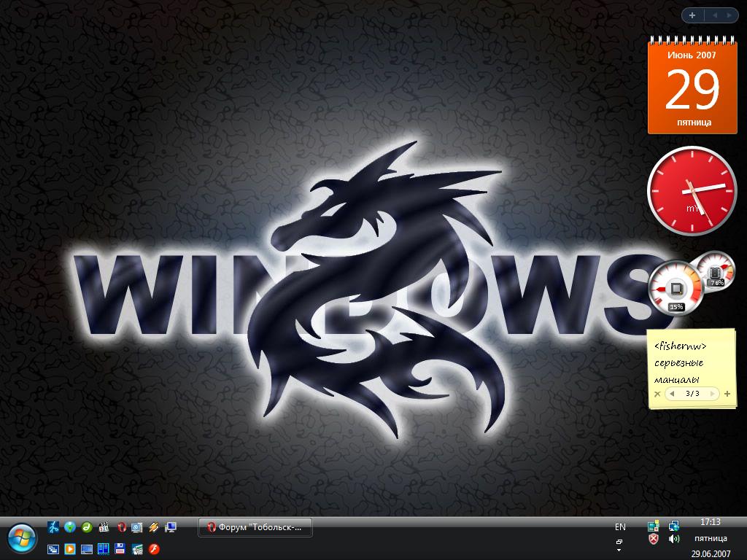
Task: Click the sticky note text "серьезные мануалы"
Action: coord(678,371)
